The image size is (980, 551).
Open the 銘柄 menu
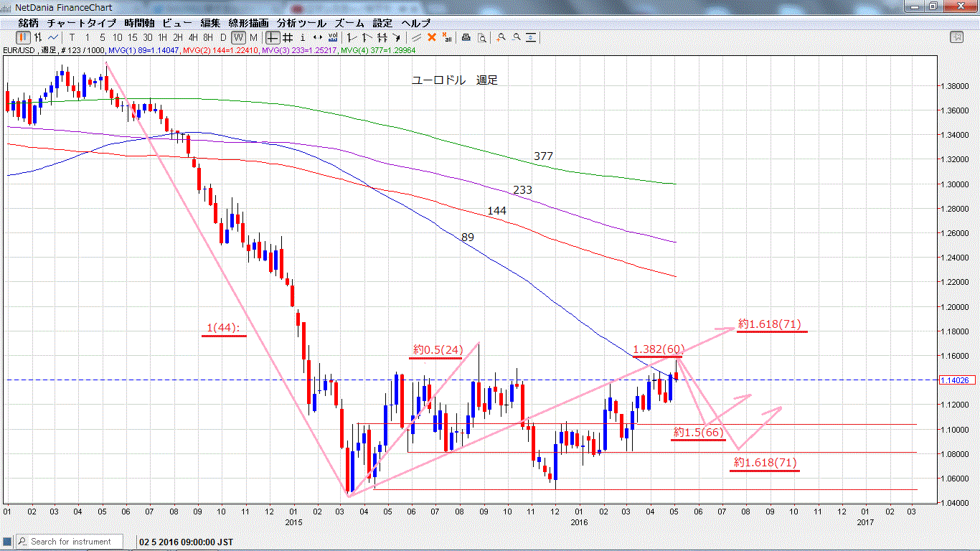point(28,23)
